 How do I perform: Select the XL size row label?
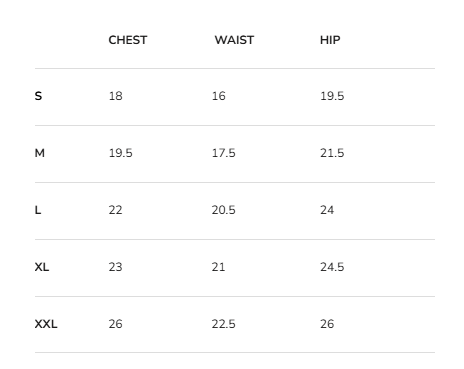click(x=42, y=267)
